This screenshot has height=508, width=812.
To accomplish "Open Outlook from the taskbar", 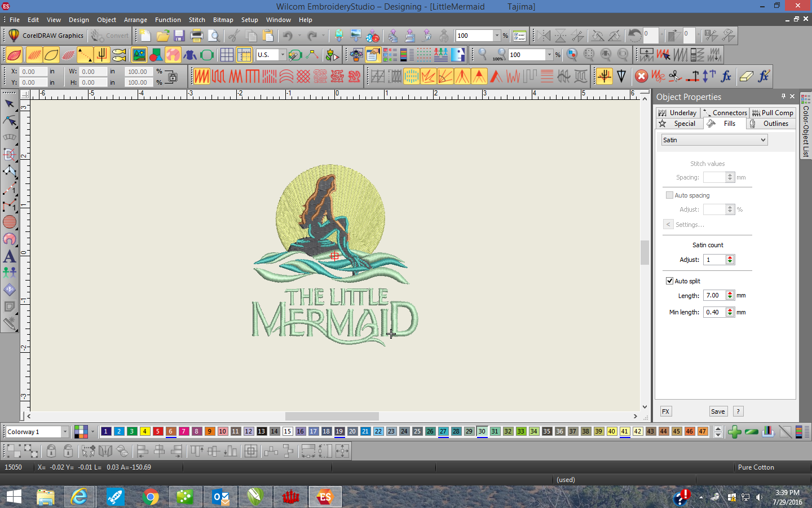I will click(220, 497).
